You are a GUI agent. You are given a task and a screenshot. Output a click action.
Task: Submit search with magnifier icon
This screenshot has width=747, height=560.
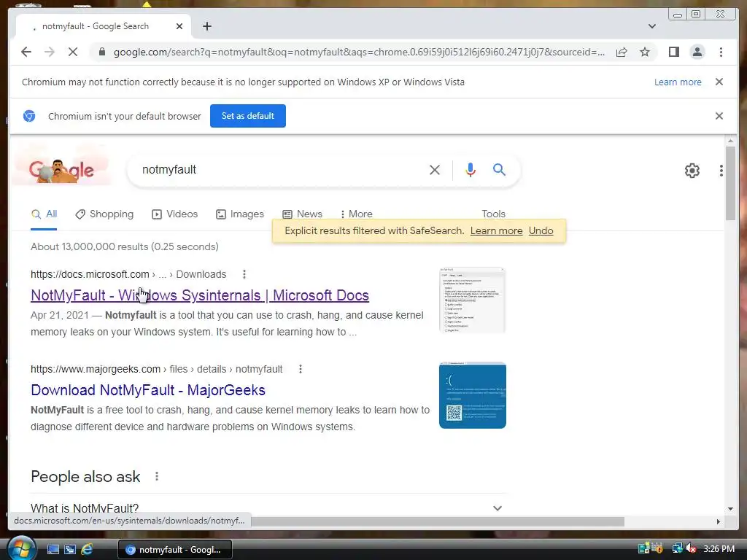[499, 169]
